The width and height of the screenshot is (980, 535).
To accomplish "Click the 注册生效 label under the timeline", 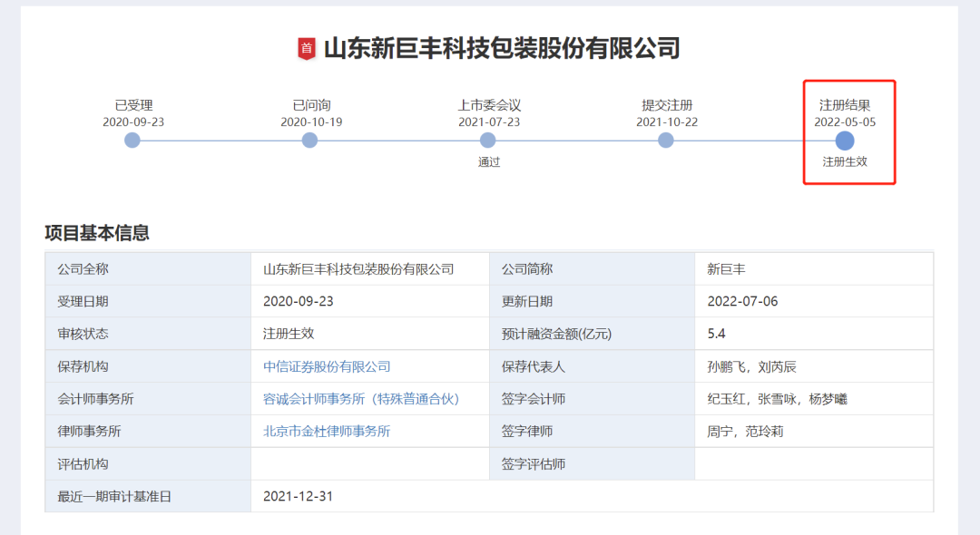I will pos(845,162).
